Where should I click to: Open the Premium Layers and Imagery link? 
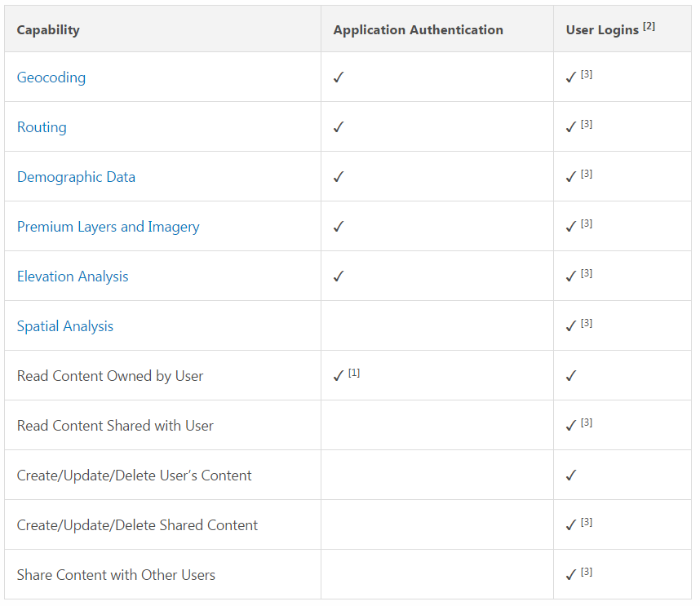click(109, 227)
